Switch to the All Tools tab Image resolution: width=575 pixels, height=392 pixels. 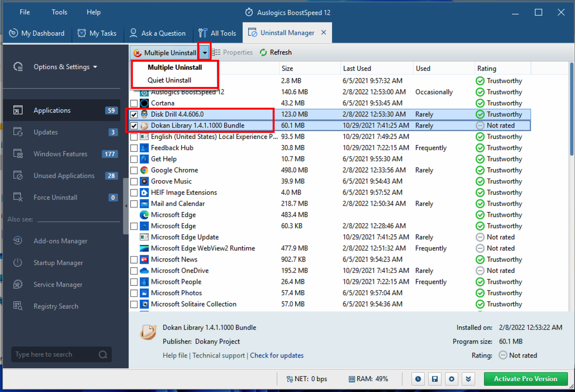click(x=218, y=33)
